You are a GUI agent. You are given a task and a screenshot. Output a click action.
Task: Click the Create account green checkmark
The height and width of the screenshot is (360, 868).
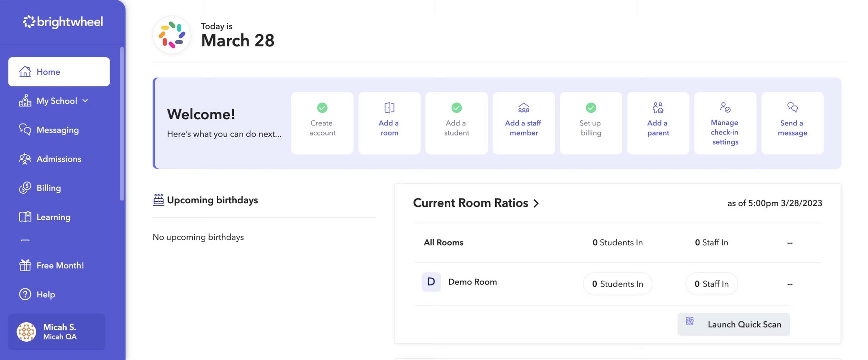pos(322,108)
